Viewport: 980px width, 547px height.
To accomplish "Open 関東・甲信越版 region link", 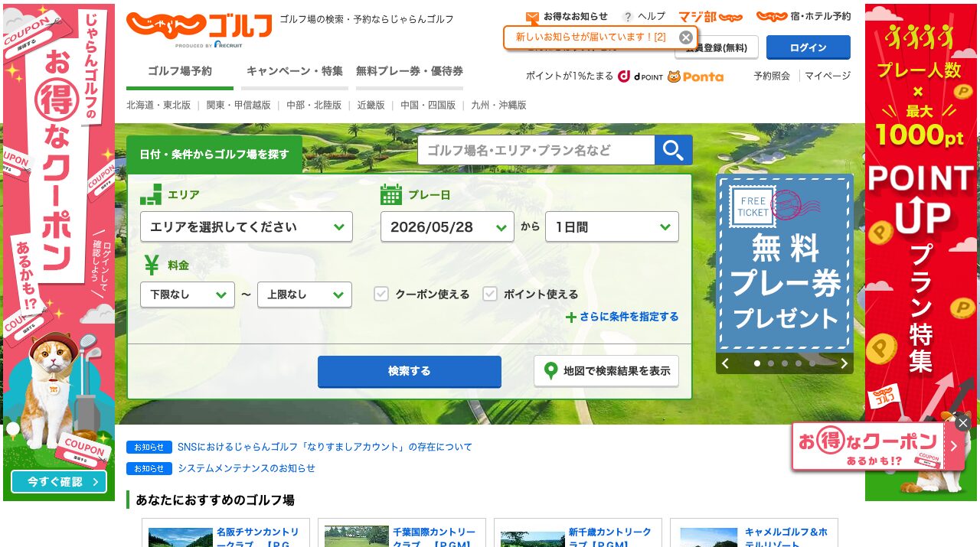I will 239,106.
